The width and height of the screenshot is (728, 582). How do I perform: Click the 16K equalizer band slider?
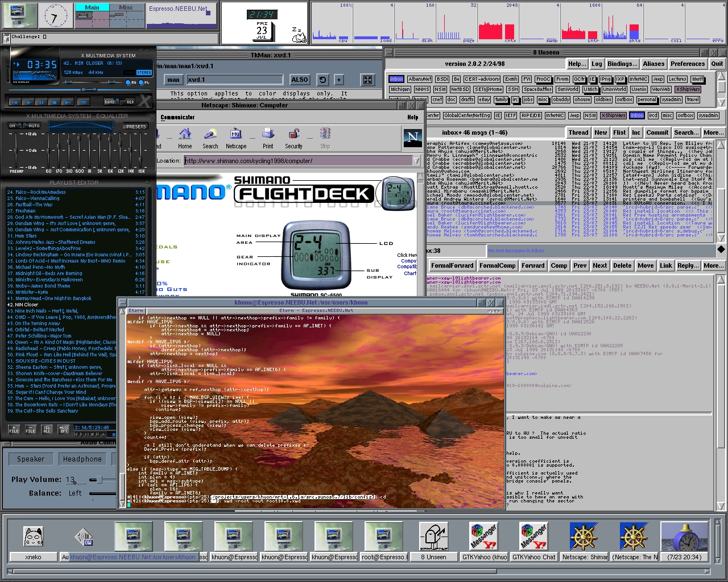pyautogui.click(x=140, y=151)
